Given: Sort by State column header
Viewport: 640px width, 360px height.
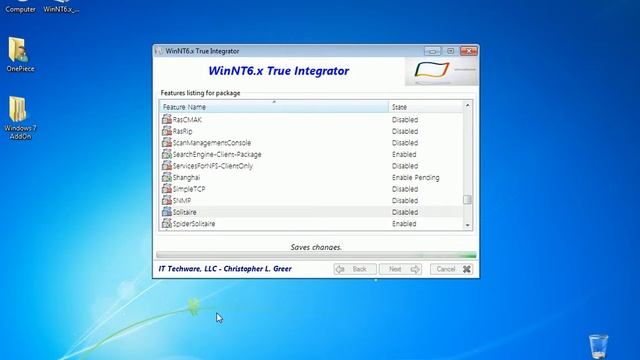Looking at the screenshot, I should coord(426,107).
